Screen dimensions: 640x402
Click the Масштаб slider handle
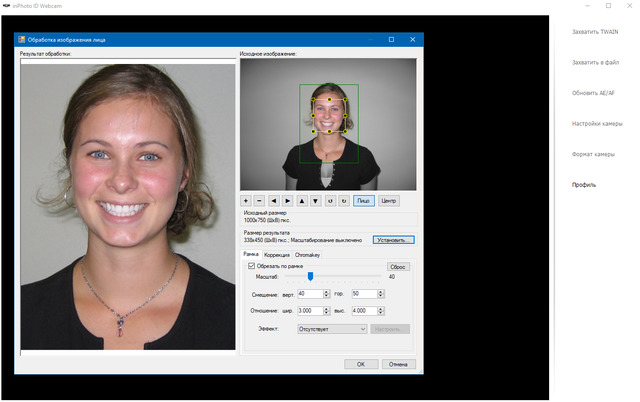(x=310, y=277)
